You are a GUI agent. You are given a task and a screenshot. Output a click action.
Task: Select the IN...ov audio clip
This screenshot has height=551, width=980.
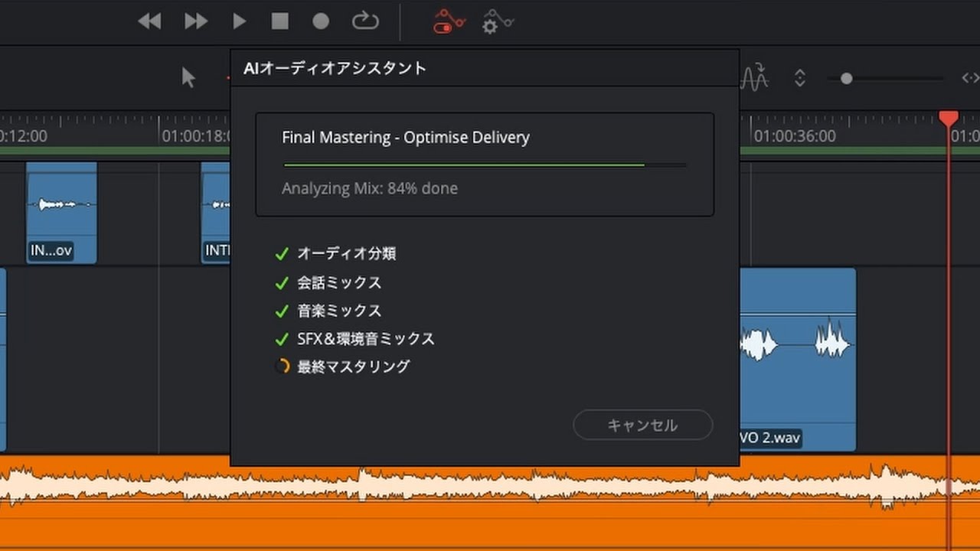click(61, 212)
